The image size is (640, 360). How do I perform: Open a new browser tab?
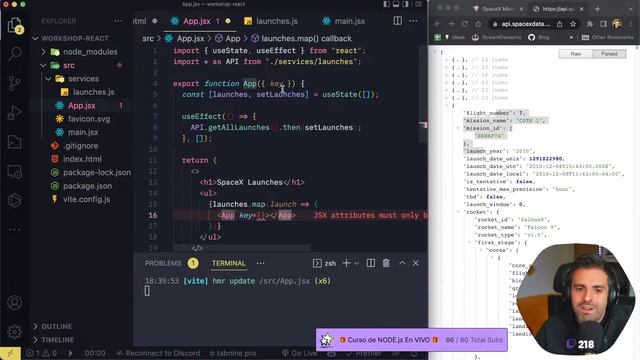598,9
